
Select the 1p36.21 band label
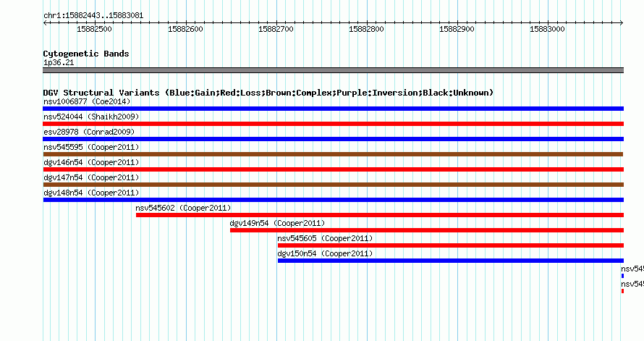(x=59, y=62)
